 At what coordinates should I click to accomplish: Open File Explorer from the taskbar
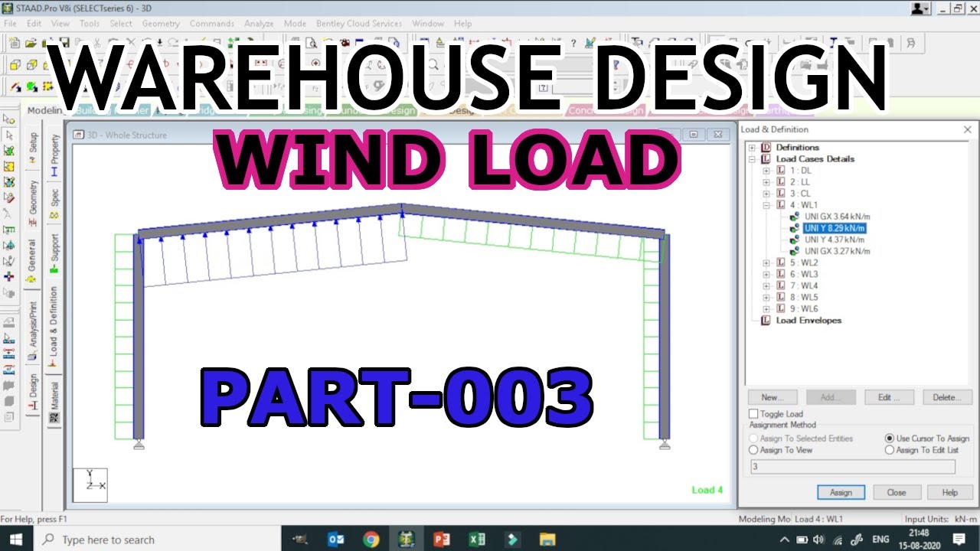coord(547,539)
